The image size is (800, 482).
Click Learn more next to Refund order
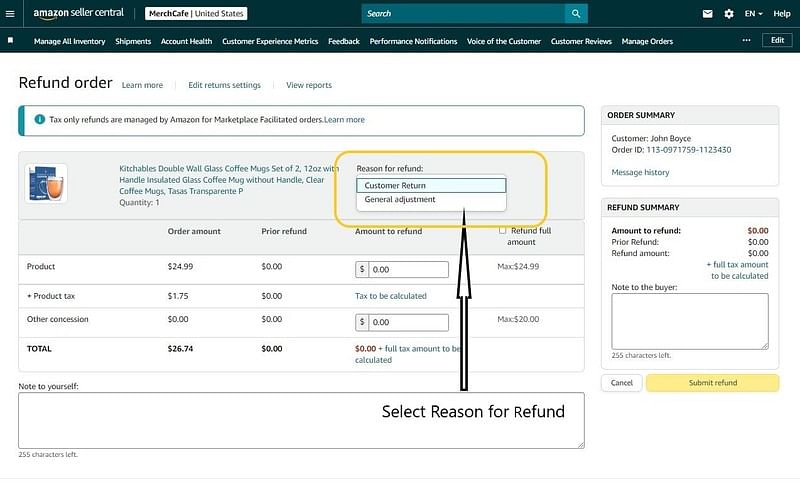pos(142,85)
